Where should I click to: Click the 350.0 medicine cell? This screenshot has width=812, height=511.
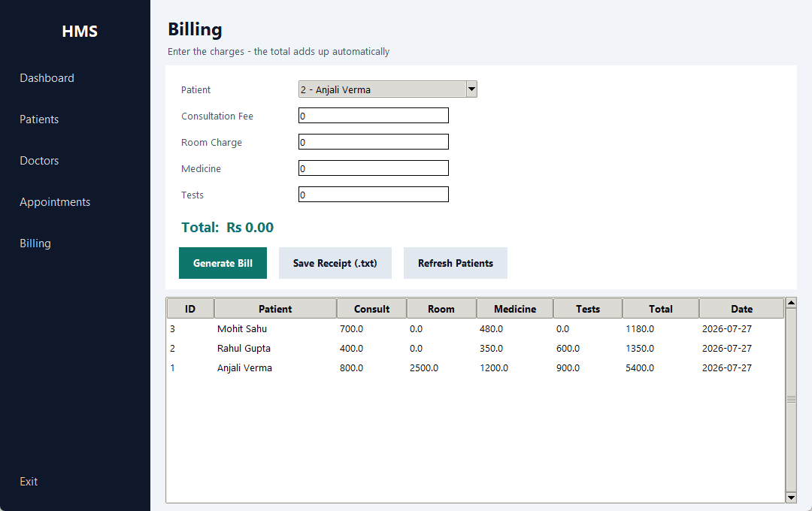(x=491, y=349)
